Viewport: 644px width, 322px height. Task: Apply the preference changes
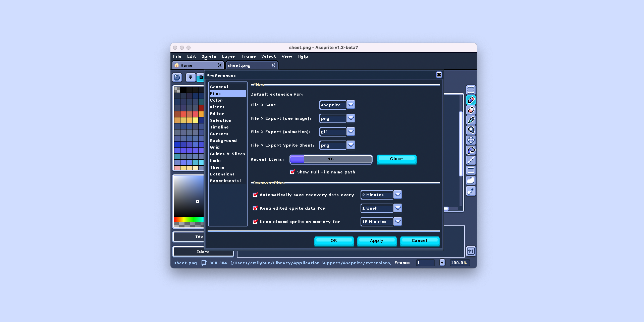376,241
